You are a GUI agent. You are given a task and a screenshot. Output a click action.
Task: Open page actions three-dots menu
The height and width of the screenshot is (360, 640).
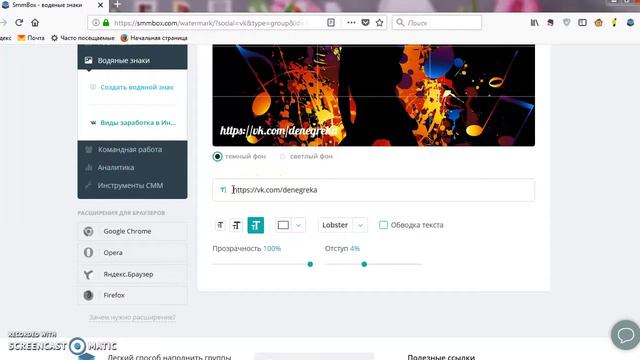[x=351, y=23]
